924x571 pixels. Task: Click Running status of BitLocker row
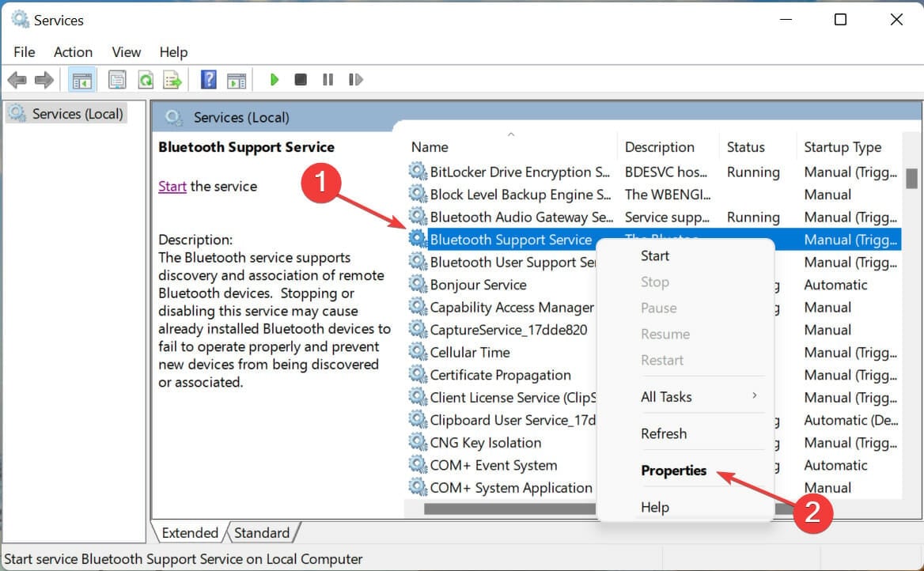(x=753, y=172)
